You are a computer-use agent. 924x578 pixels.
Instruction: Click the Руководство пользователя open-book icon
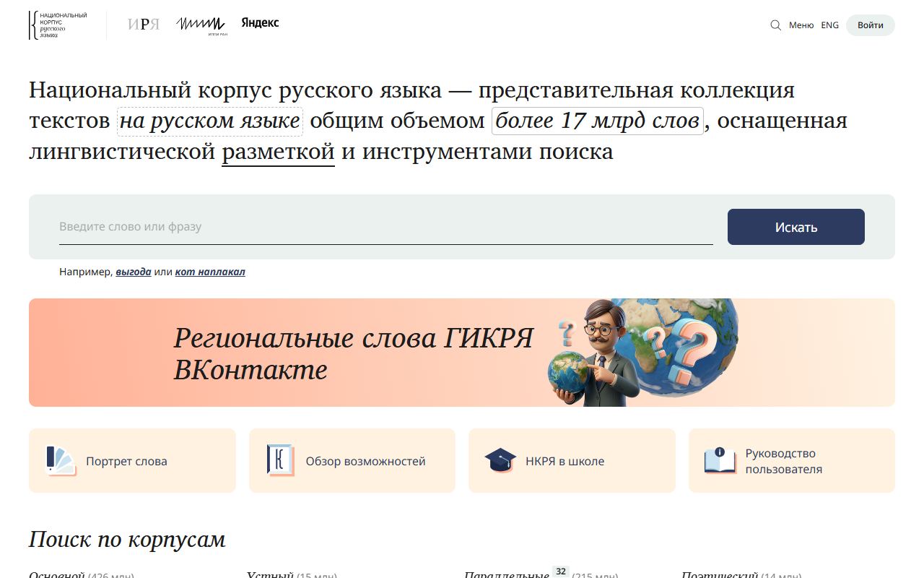click(720, 461)
